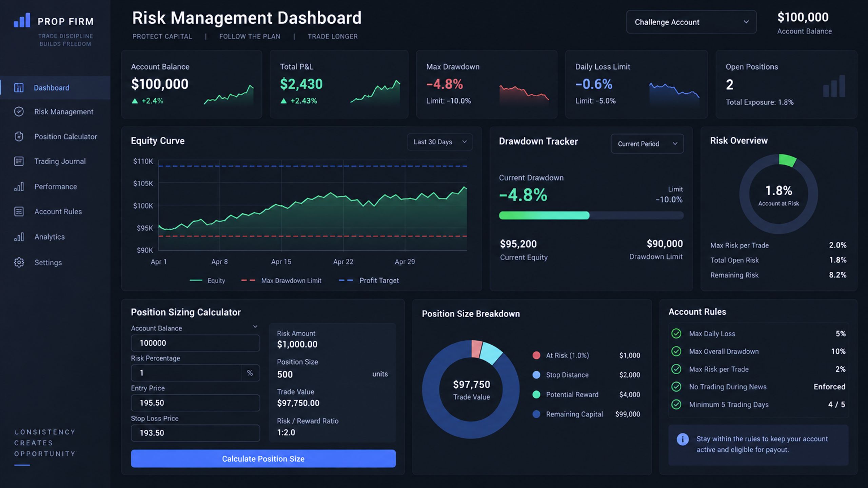
Task: Open Risk Management in the sidebar
Action: coord(55,111)
